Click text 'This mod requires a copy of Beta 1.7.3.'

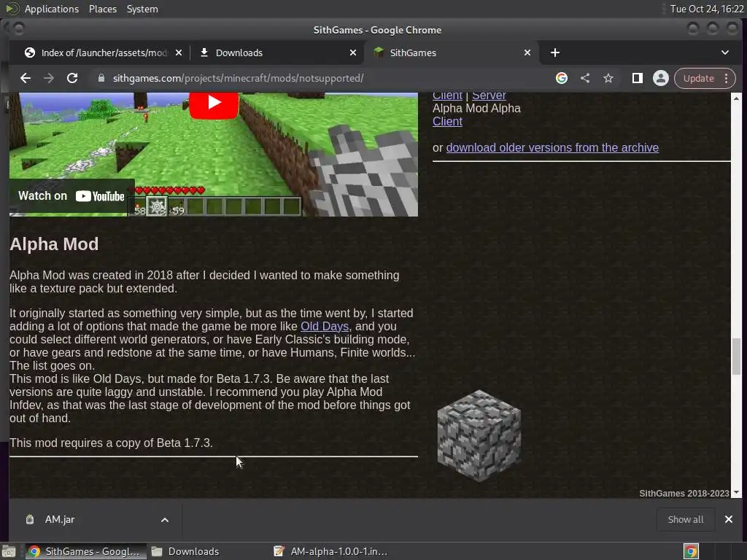[111, 443]
